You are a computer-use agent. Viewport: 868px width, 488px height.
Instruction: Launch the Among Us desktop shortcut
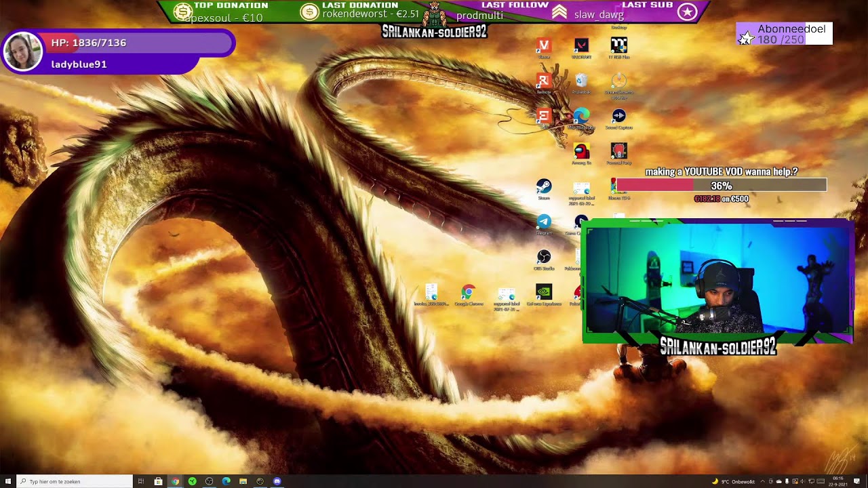coord(581,152)
